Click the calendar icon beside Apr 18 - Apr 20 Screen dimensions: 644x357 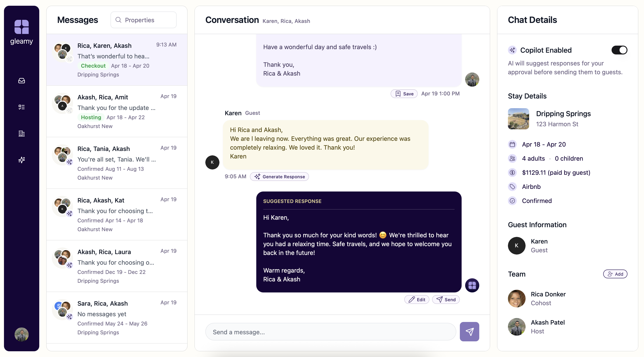(x=512, y=144)
